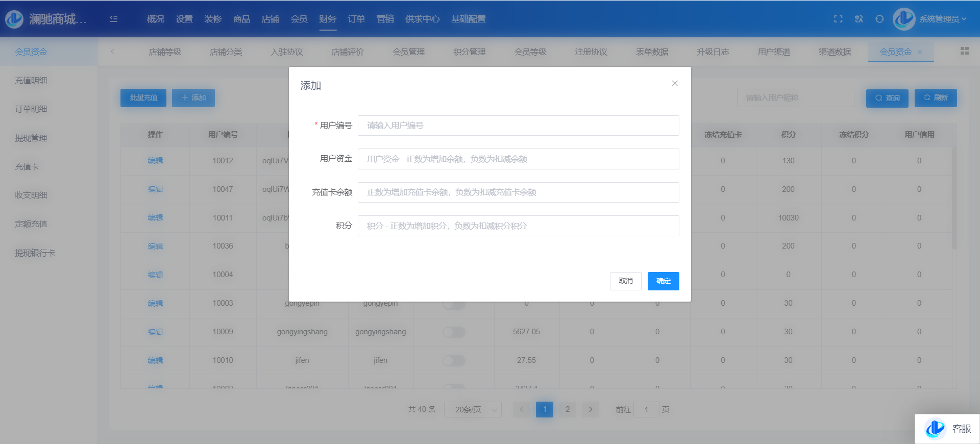Toggle the switch in gongyepin row
This screenshot has height=444, width=980.
[454, 305]
